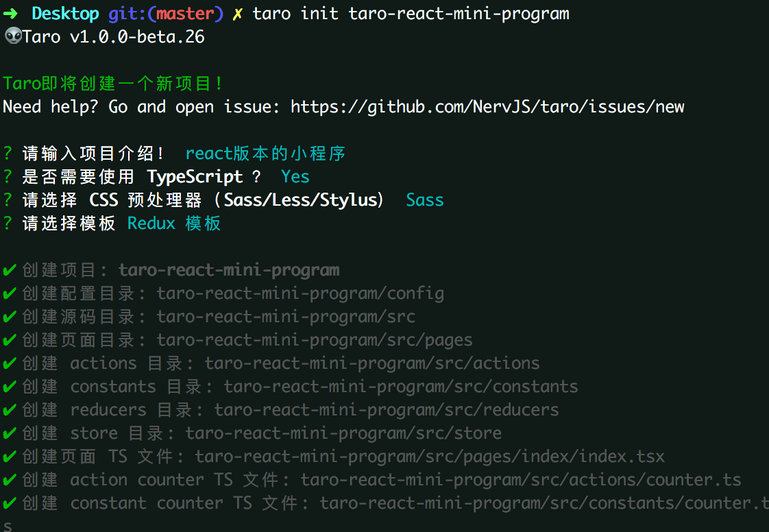Click the checkmark beside 创建页面目录 line

coord(10,340)
